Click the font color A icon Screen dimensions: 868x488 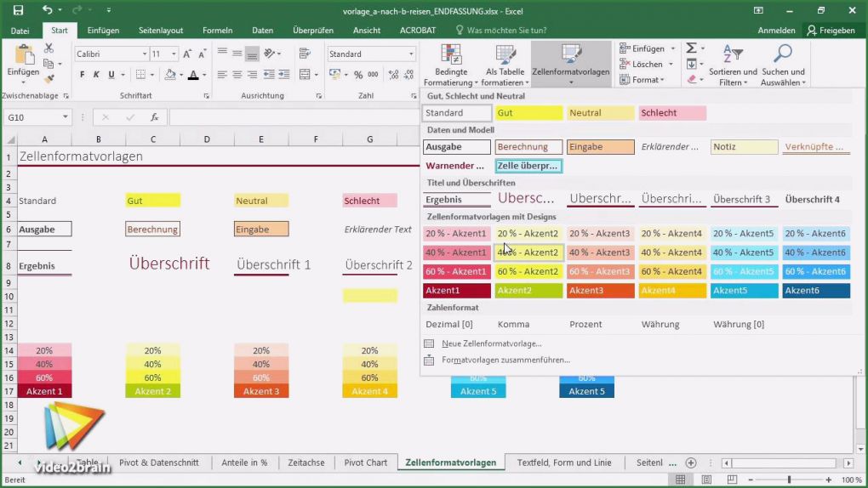pyautogui.click(x=193, y=75)
